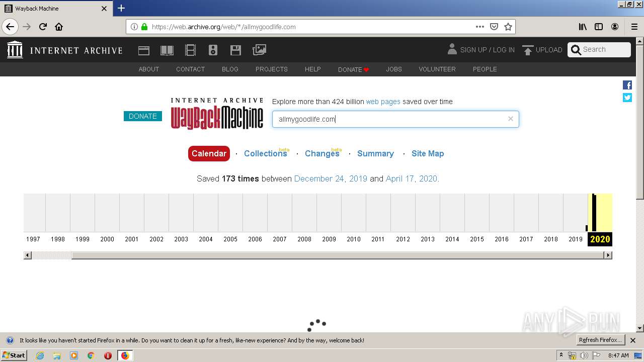Open Firefox hamburger menu
This screenshot has height=362, width=644.
tap(634, 27)
